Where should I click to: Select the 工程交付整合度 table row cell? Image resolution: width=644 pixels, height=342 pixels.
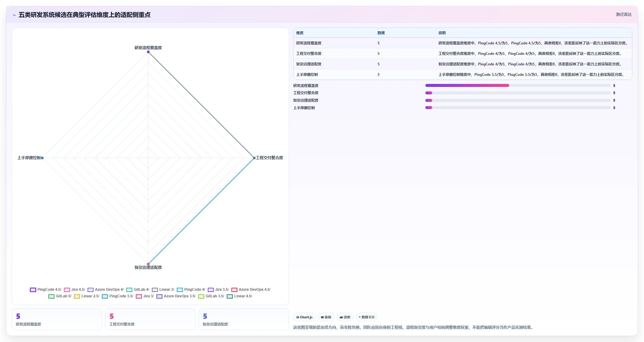tap(309, 54)
